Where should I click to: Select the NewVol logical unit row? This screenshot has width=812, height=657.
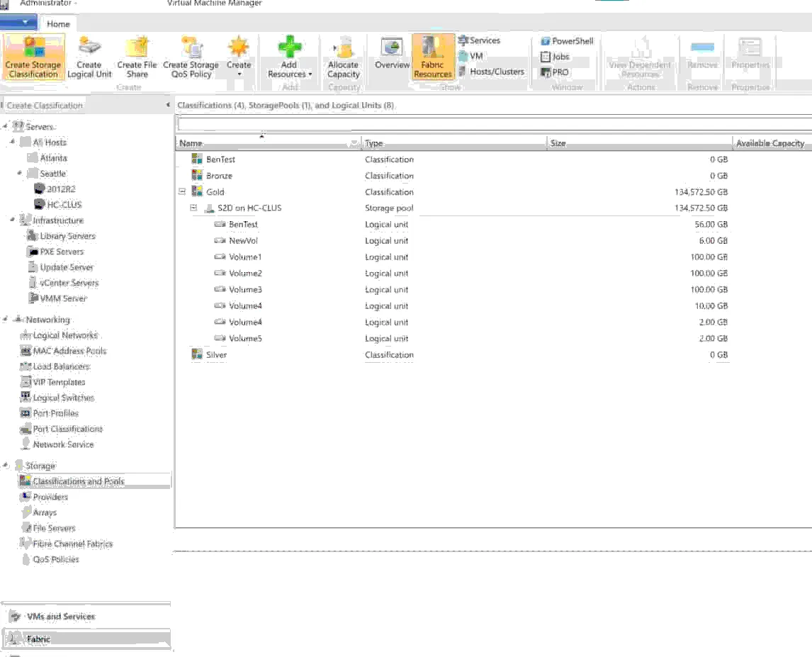494,240
